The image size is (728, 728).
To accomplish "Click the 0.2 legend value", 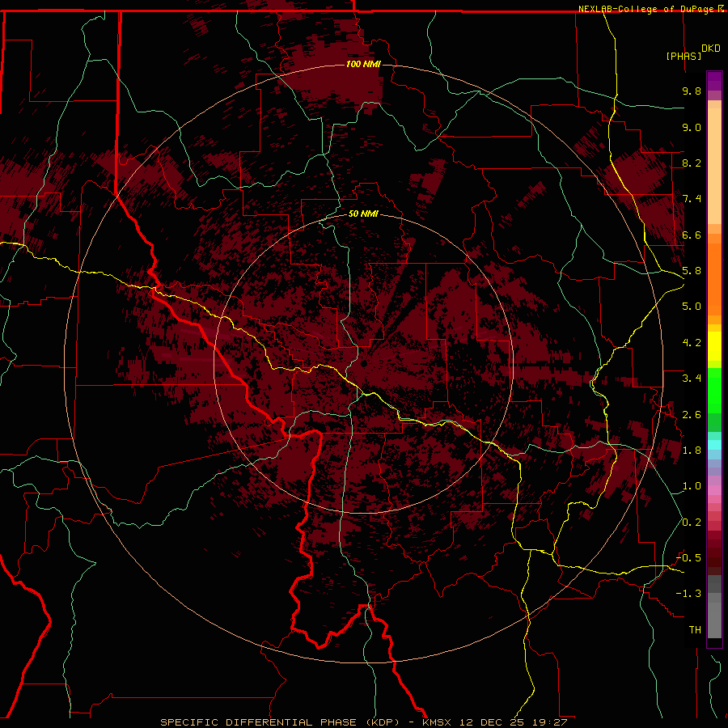I will (x=692, y=523).
